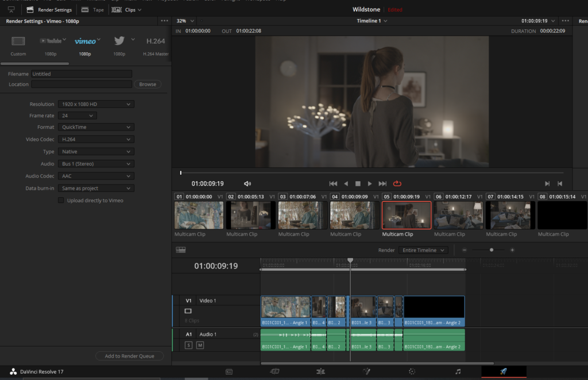Play the timeline in reverse
Viewport: 588px width, 380px height.
[x=346, y=183]
